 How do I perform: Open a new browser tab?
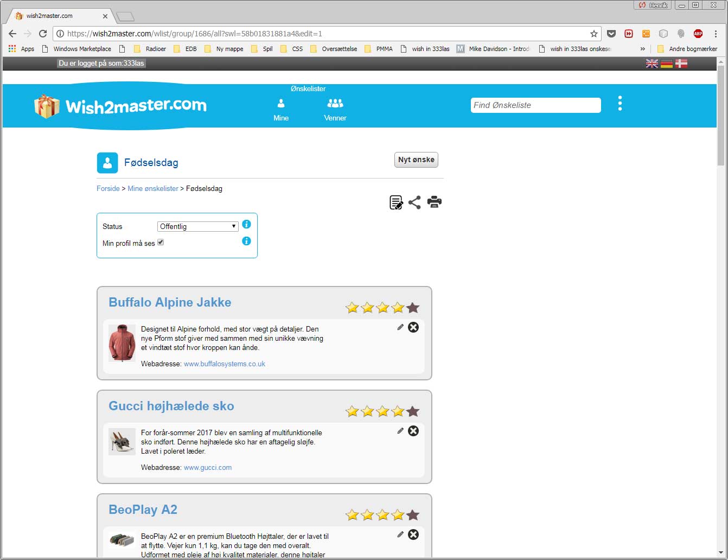click(x=125, y=16)
